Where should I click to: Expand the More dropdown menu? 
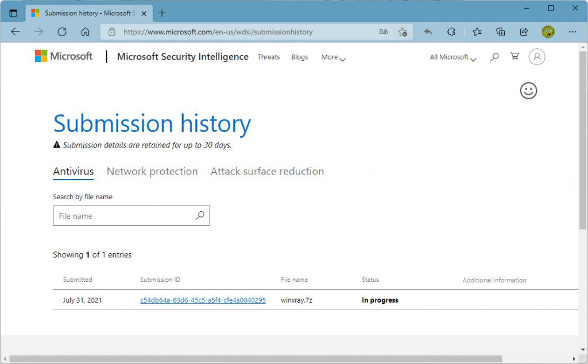tap(334, 57)
